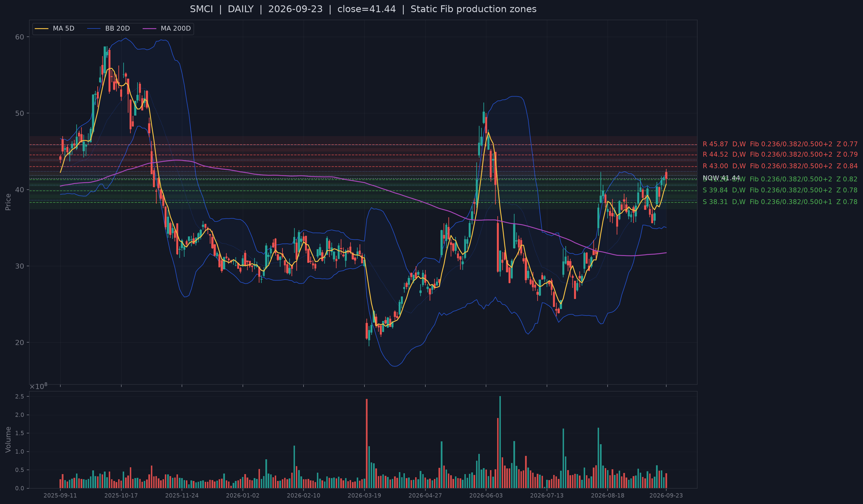863x504 pixels.
Task: Click the 20 price axis tick
Action: 20,342
